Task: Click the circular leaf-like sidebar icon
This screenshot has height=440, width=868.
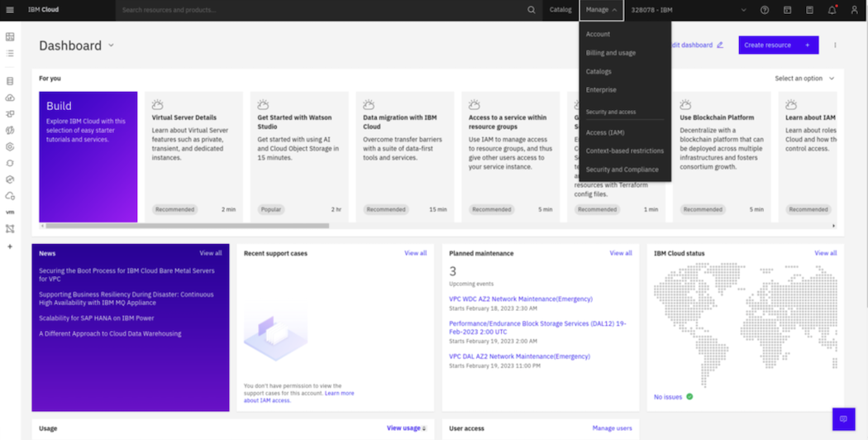Action: [10, 130]
